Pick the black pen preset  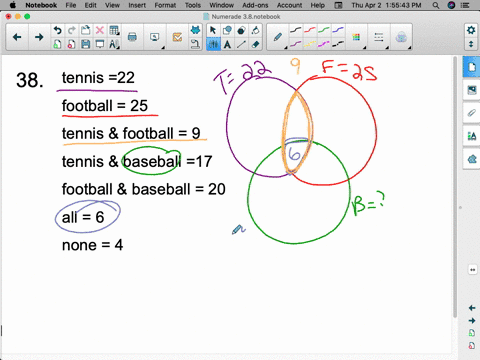click(295, 30)
